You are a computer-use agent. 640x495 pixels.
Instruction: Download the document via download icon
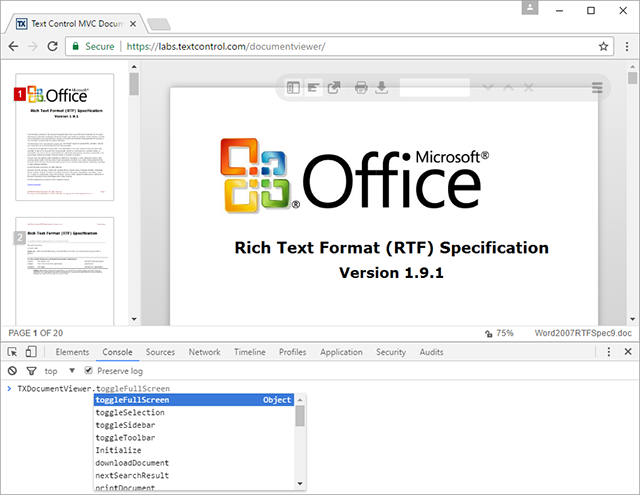[x=381, y=87]
